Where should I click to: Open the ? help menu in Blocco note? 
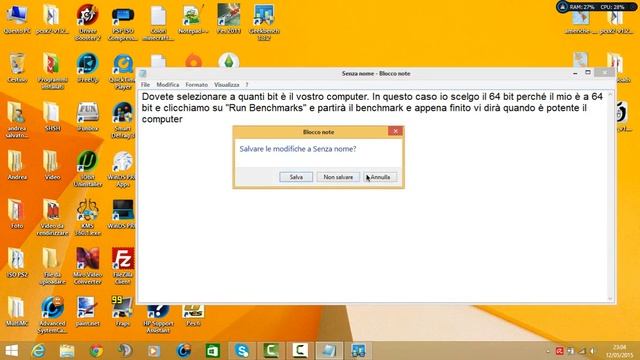click(x=247, y=84)
